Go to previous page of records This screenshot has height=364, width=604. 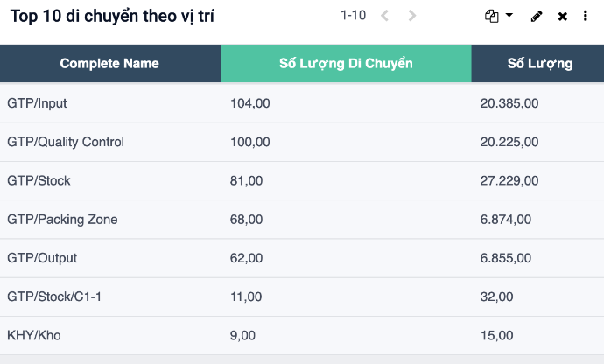[x=385, y=16]
